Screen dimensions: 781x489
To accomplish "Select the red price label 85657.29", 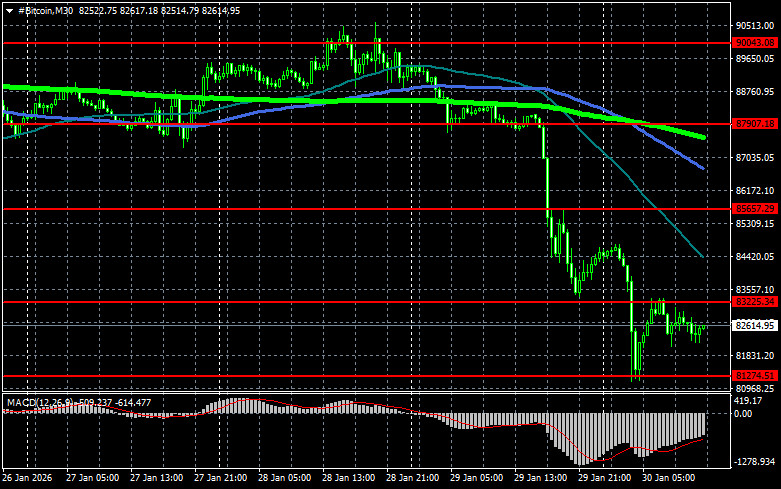I will [x=755, y=209].
